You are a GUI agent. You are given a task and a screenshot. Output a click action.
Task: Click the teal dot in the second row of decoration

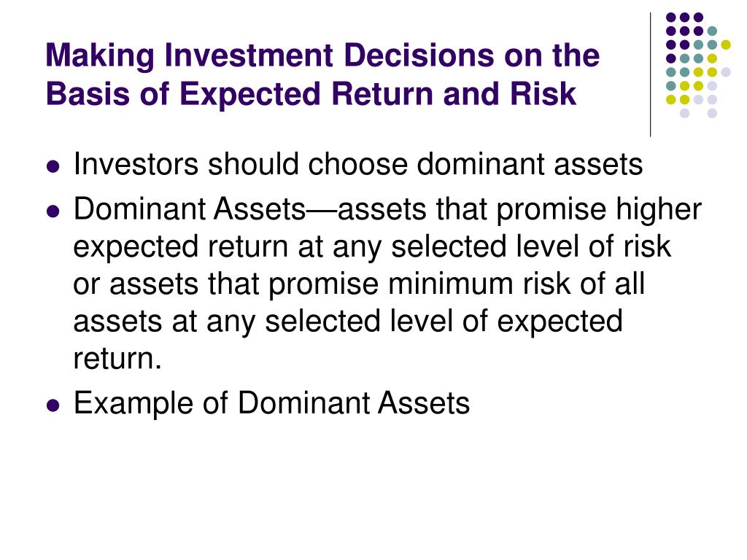[712, 31]
